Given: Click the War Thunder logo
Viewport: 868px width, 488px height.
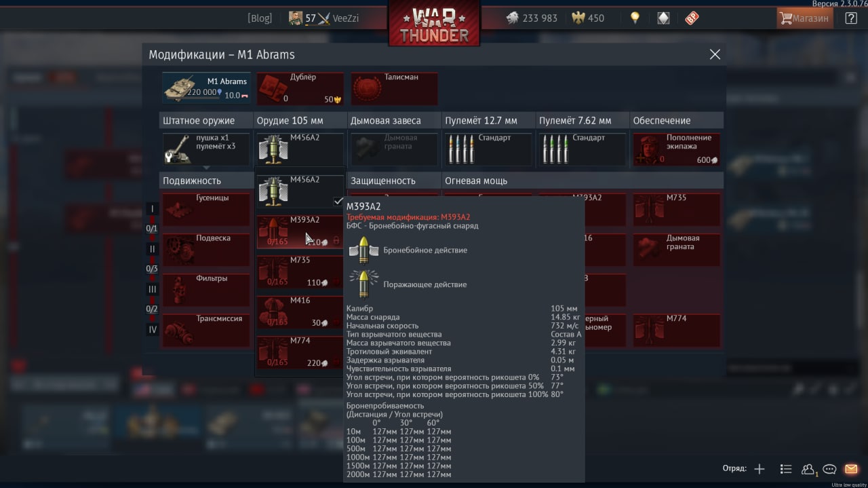Looking at the screenshot, I should [434, 23].
